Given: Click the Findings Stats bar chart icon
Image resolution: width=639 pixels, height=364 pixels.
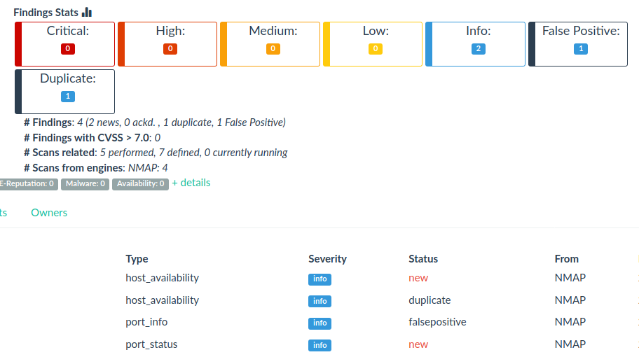Looking at the screenshot, I should coord(87,12).
